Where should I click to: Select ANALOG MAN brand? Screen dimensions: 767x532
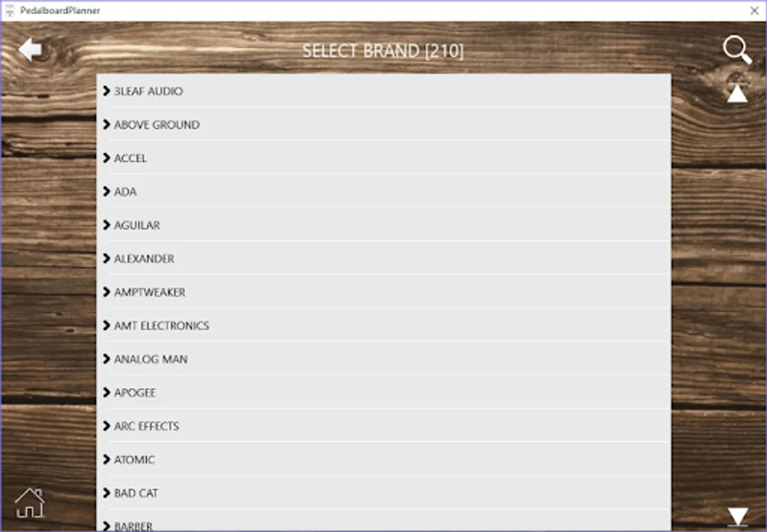[x=151, y=359]
